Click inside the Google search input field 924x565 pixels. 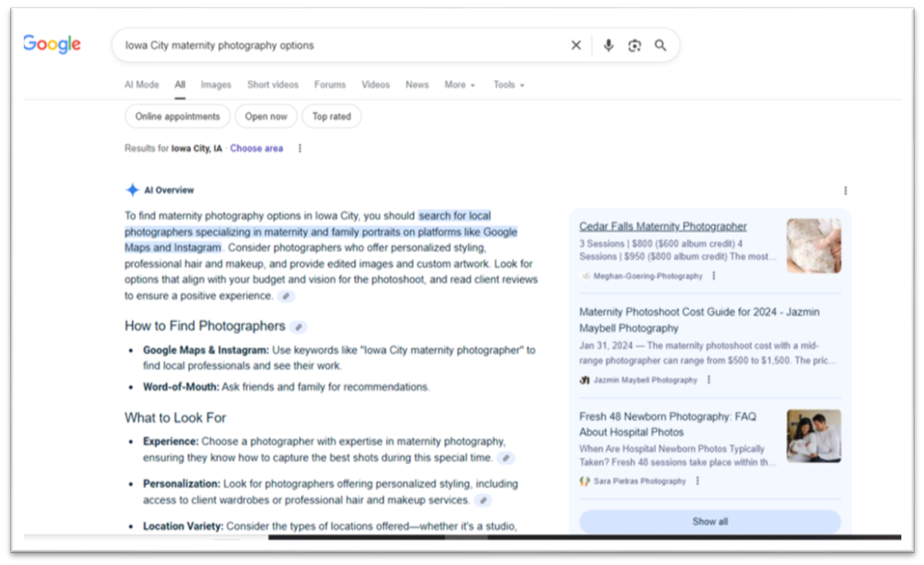pos(337,46)
